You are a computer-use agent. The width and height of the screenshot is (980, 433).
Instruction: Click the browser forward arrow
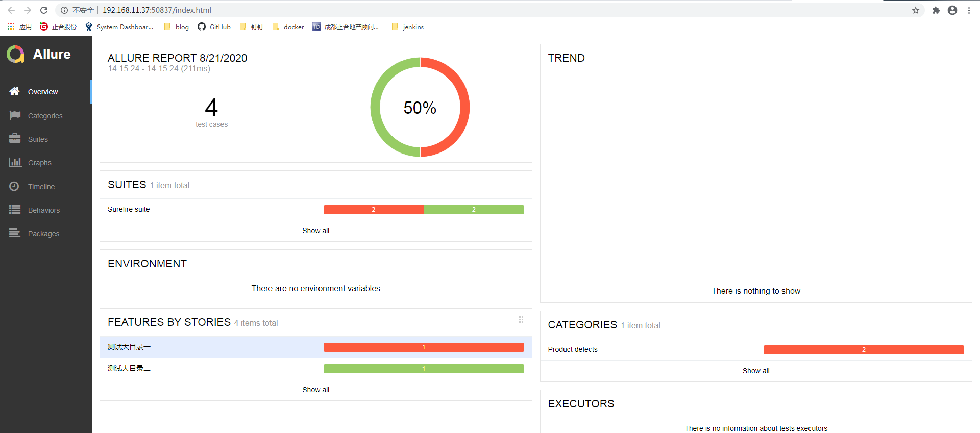[28, 10]
